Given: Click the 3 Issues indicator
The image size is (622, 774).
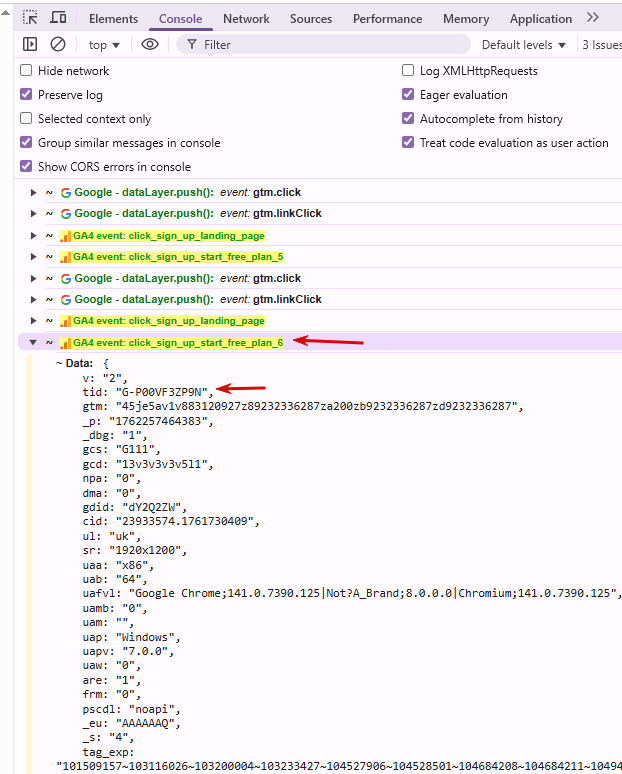Looking at the screenshot, I should (x=602, y=45).
